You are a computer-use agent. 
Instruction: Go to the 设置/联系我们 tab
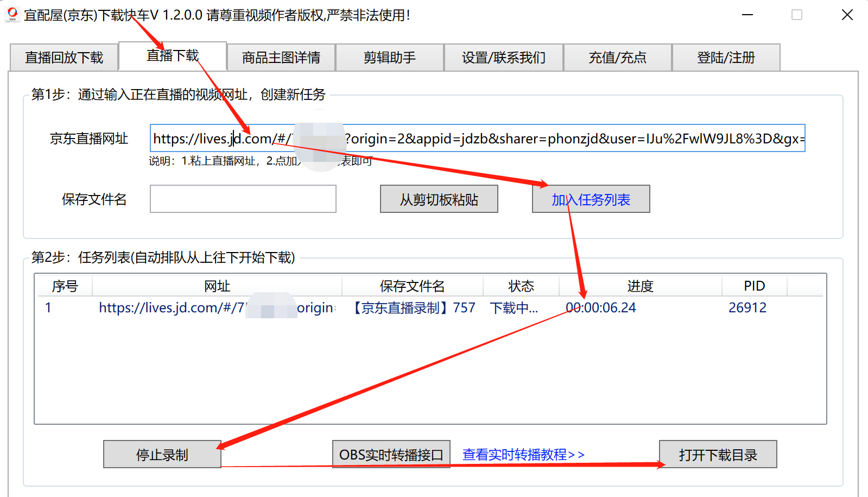pos(504,58)
